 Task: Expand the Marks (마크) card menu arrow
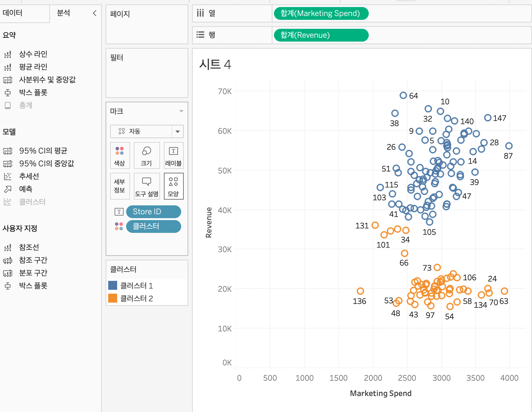coord(181,111)
